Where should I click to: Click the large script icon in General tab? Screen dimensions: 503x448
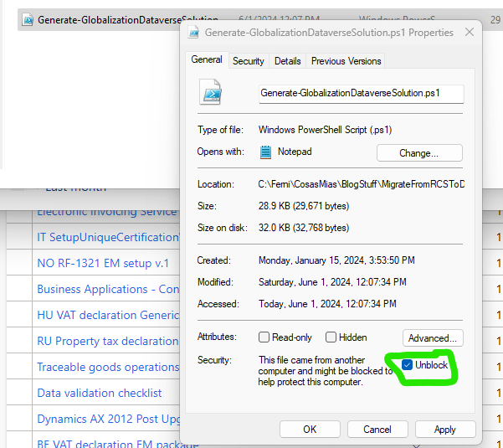pyautogui.click(x=212, y=92)
